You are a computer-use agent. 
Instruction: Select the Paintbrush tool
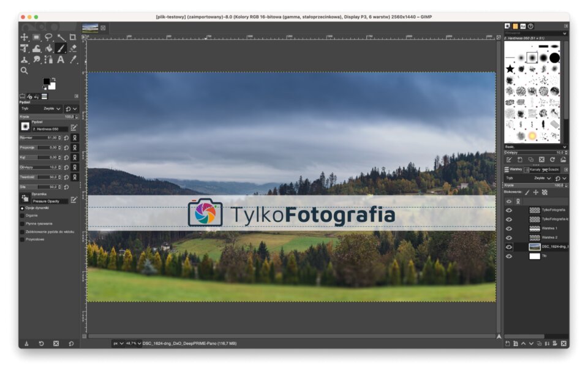coord(61,48)
